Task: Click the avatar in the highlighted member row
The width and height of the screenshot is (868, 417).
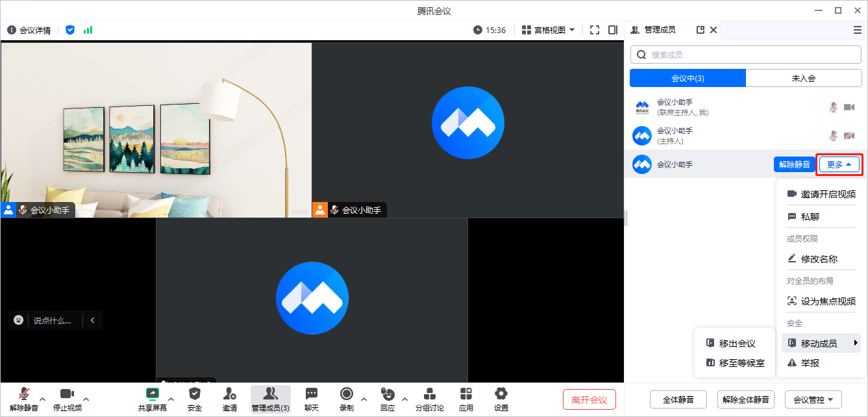Action: pos(642,164)
